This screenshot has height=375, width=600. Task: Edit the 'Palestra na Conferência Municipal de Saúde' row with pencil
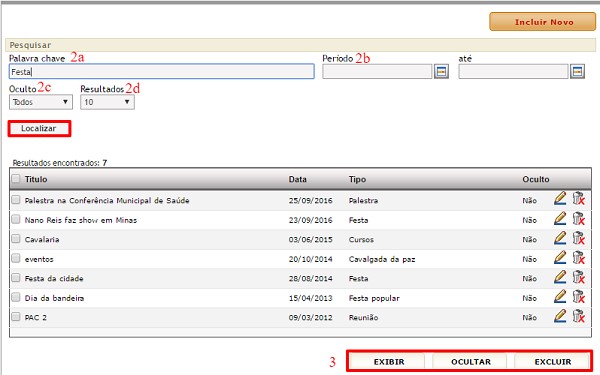pos(560,199)
